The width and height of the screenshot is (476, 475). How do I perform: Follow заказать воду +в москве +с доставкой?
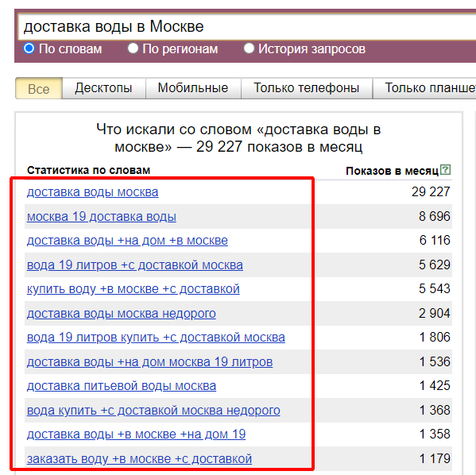coord(139,459)
